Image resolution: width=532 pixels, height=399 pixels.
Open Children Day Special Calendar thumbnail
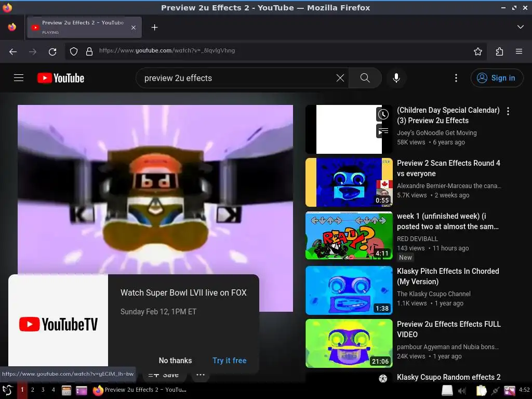tap(349, 129)
